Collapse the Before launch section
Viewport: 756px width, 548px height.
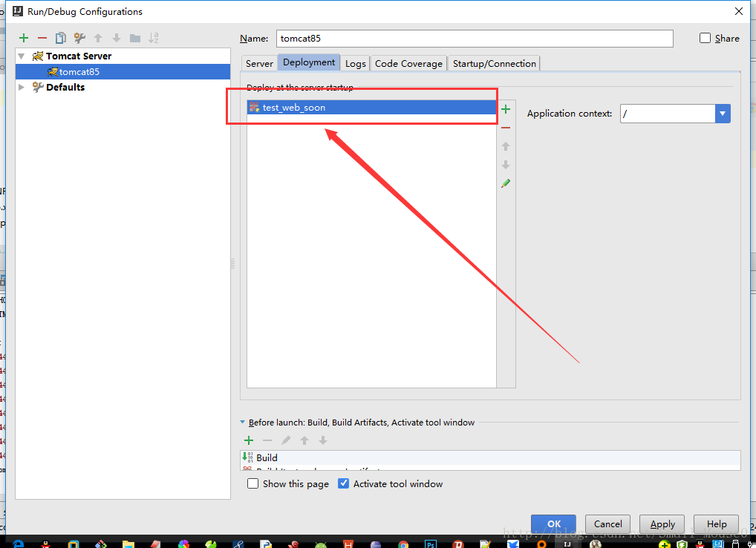click(243, 423)
